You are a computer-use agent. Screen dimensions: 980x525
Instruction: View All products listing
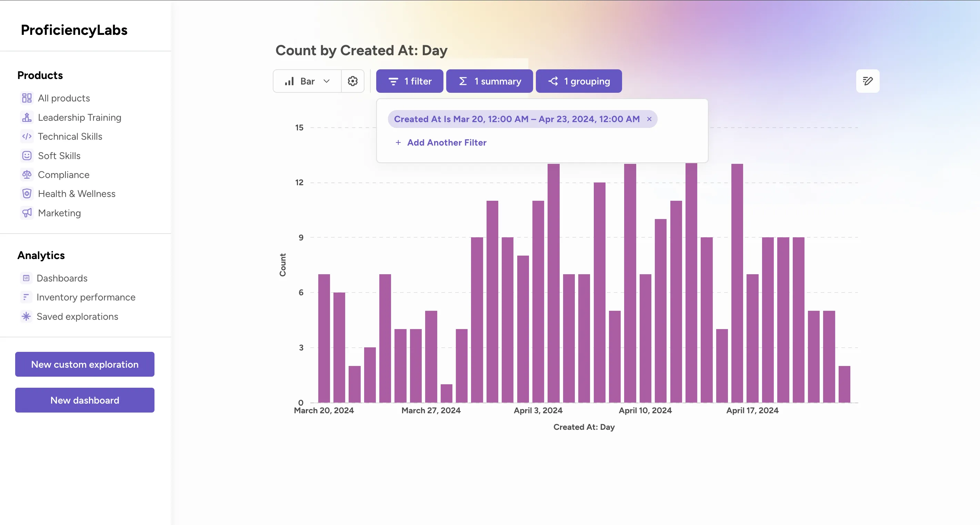(x=63, y=98)
